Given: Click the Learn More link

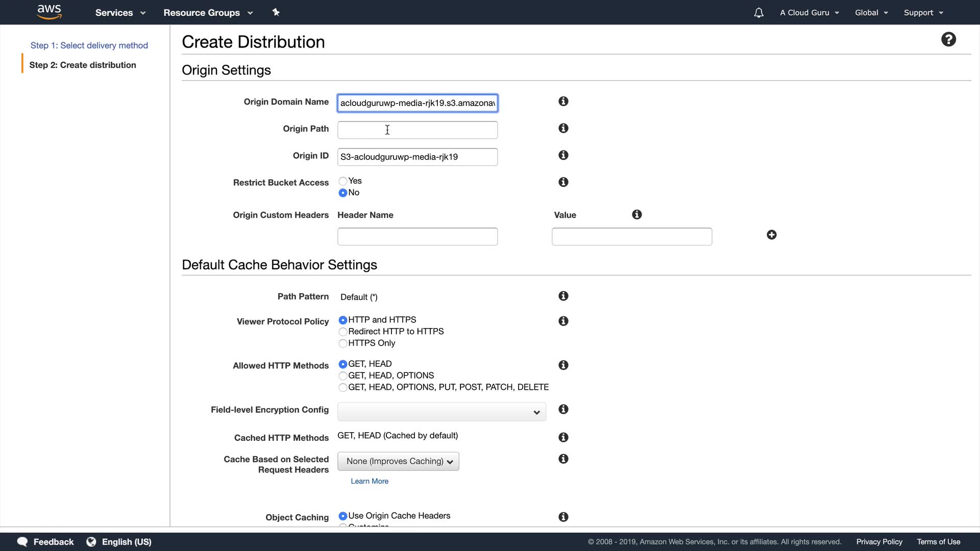Looking at the screenshot, I should pyautogui.click(x=370, y=481).
